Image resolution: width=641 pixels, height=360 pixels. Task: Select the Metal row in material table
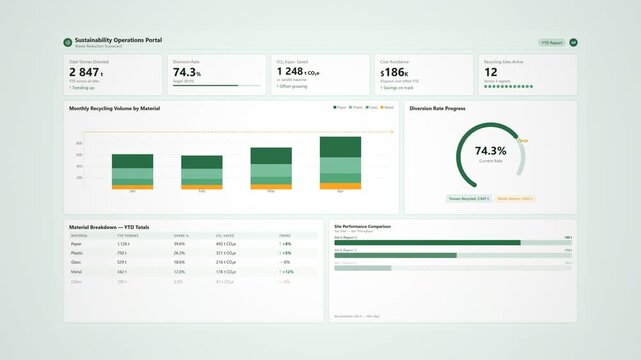click(x=193, y=272)
